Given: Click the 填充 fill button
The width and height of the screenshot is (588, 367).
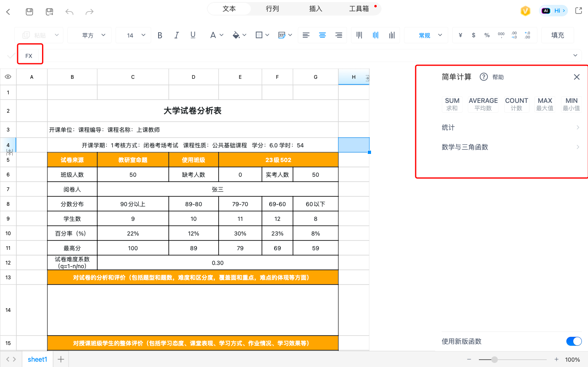Looking at the screenshot, I should click(558, 36).
